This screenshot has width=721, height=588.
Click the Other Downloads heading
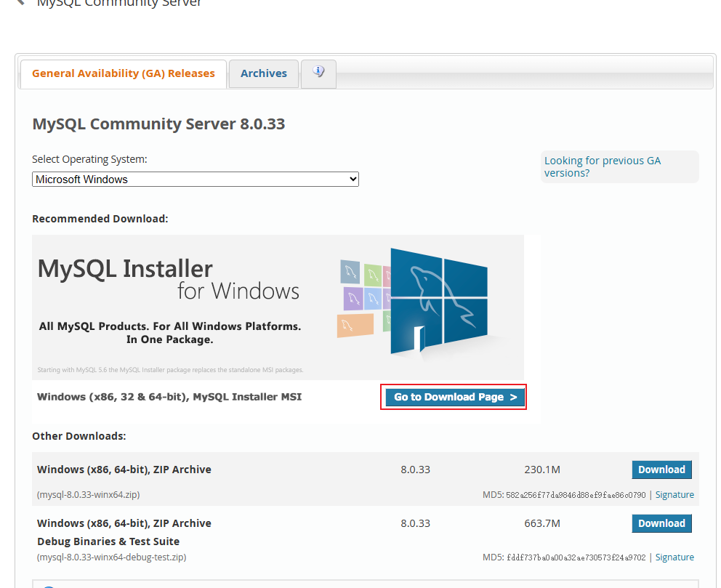pos(79,436)
